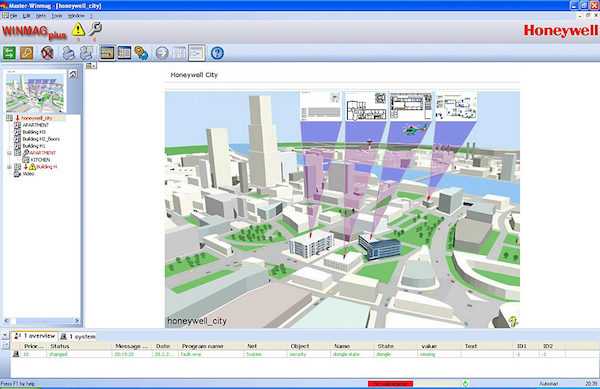Click the green switch-arrows toolbar icon

pos(9,53)
